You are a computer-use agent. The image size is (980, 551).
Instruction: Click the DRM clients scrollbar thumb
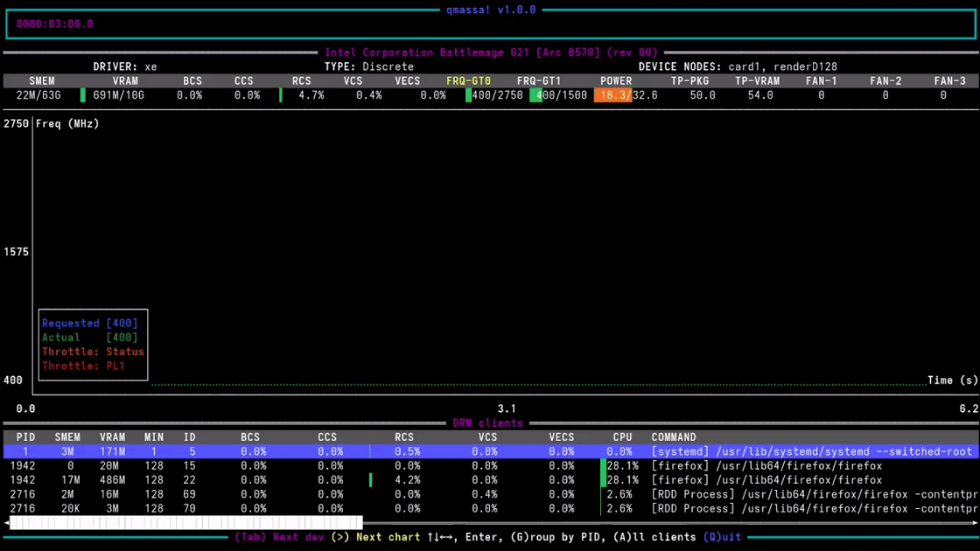pos(186,522)
